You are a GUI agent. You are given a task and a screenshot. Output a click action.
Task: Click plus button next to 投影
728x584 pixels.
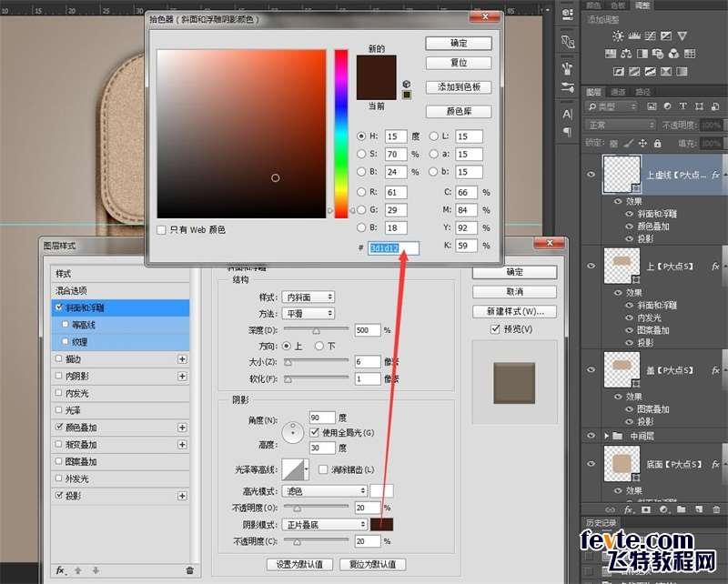(183, 496)
